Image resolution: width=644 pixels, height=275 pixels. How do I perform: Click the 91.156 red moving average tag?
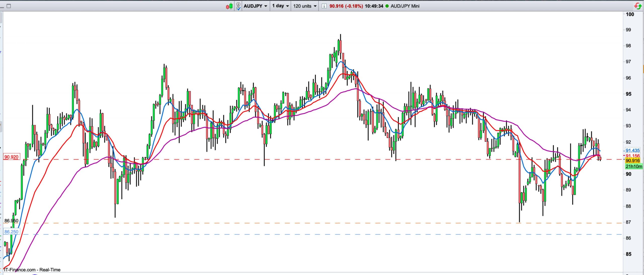[632, 156]
